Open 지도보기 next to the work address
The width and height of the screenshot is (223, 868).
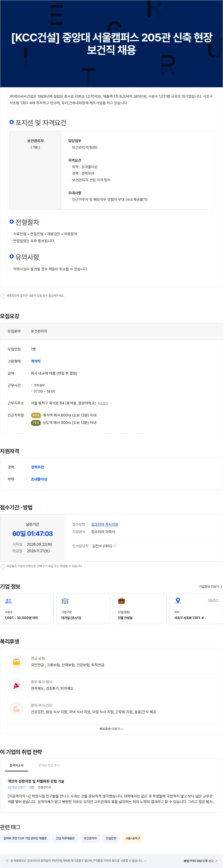coord(103,403)
